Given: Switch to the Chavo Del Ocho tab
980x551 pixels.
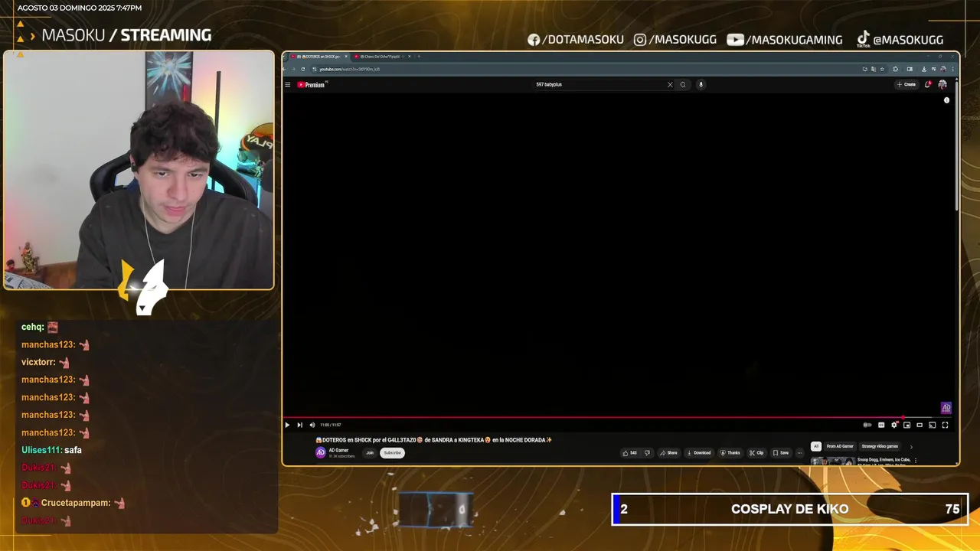Looking at the screenshot, I should tap(381, 56).
